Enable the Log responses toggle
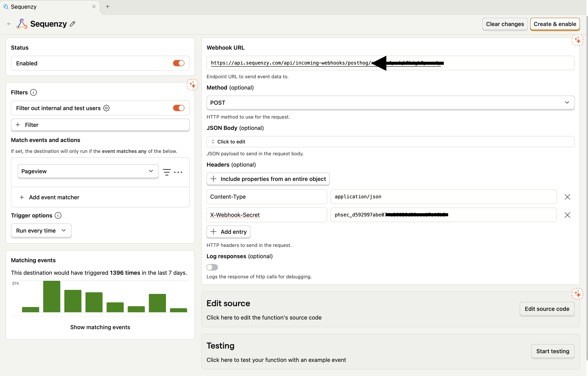This screenshot has height=376, width=588. tap(212, 267)
